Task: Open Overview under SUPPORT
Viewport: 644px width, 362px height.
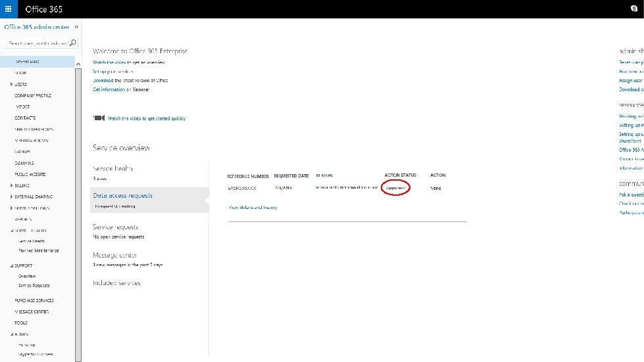Action: (x=27, y=277)
